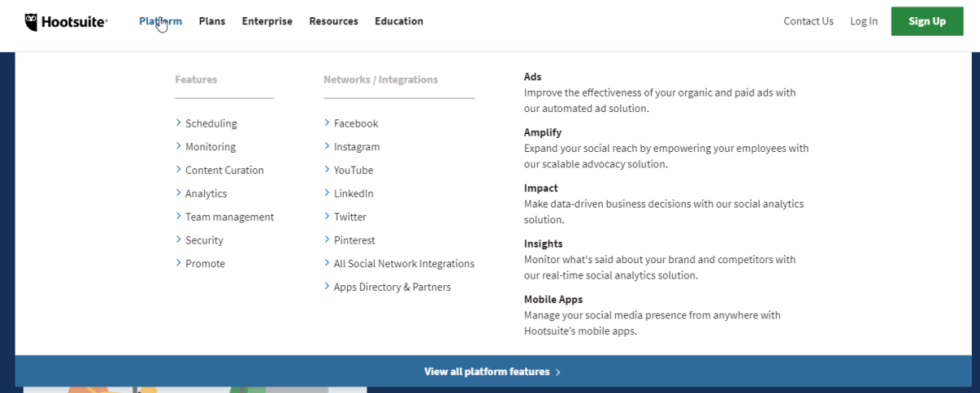
Task: Select the LinkedIn integration link
Action: 353,194
